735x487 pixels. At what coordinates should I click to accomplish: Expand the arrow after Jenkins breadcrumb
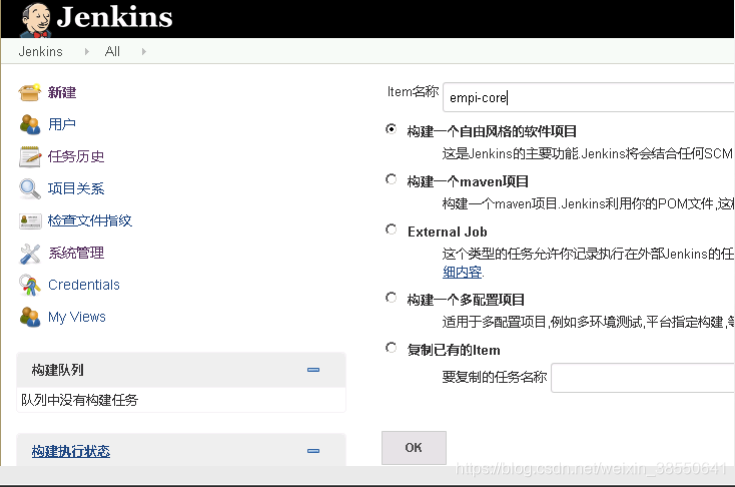click(x=87, y=52)
